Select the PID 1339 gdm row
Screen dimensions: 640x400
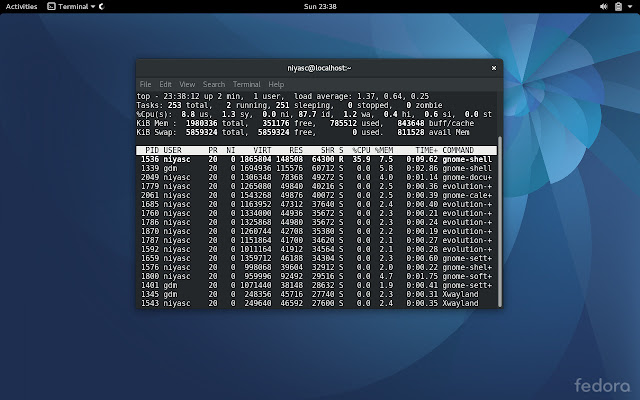pyautogui.click(x=316, y=168)
